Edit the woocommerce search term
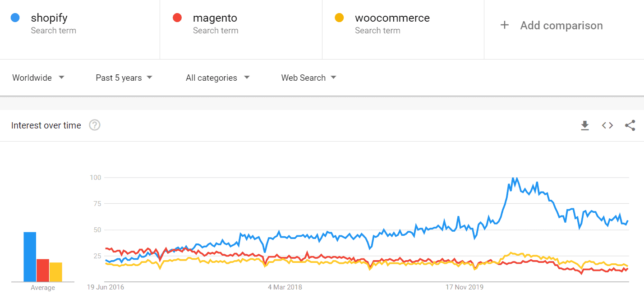 pyautogui.click(x=392, y=18)
